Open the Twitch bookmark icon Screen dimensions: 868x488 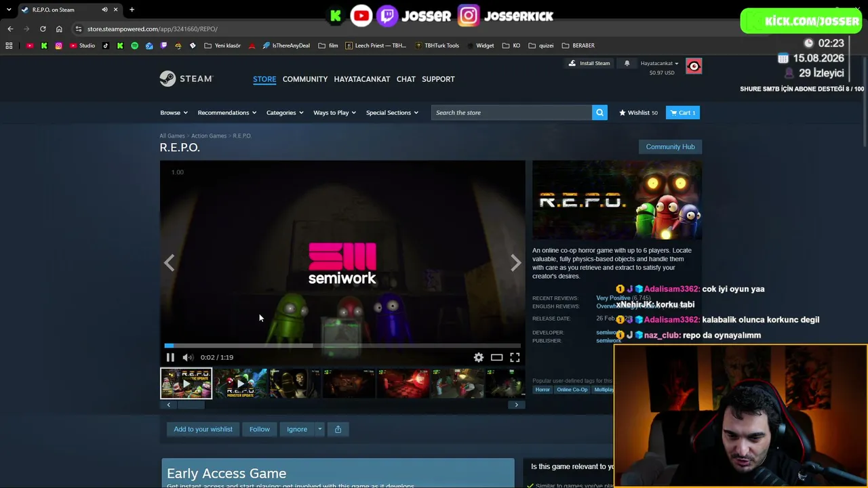click(163, 45)
